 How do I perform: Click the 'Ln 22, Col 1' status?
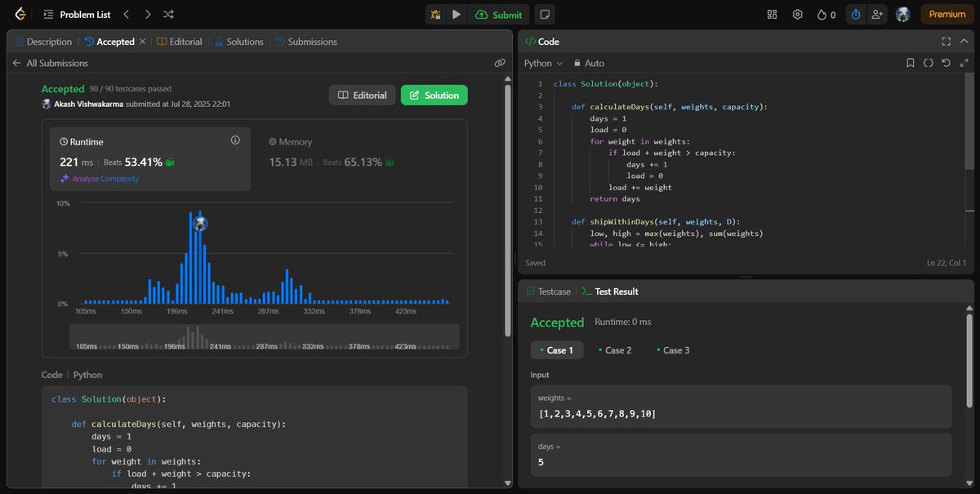[947, 263]
